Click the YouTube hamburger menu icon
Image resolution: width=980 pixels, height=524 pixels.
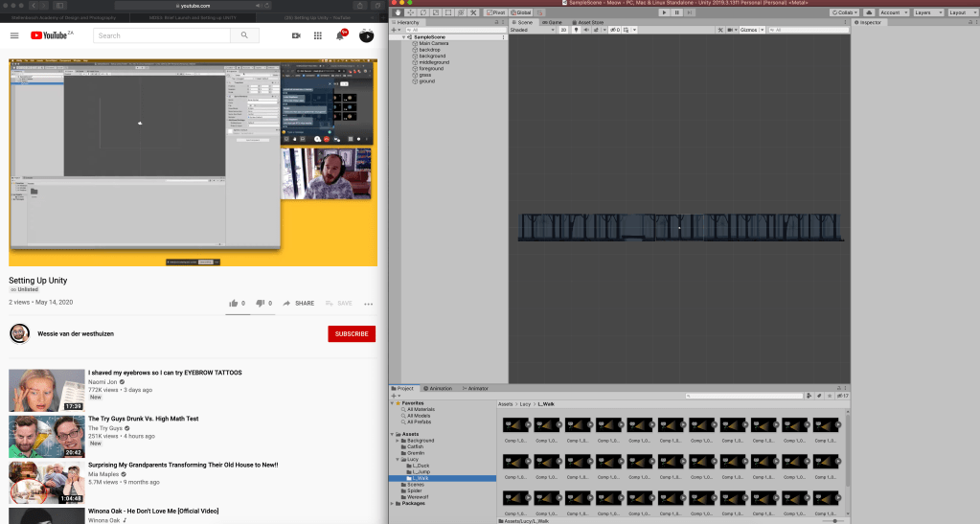(x=14, y=35)
